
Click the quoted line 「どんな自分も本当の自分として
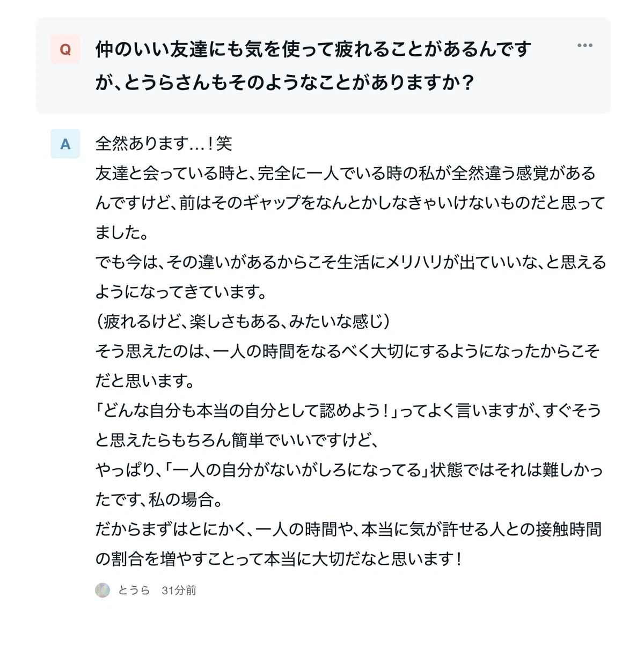click(348, 410)
